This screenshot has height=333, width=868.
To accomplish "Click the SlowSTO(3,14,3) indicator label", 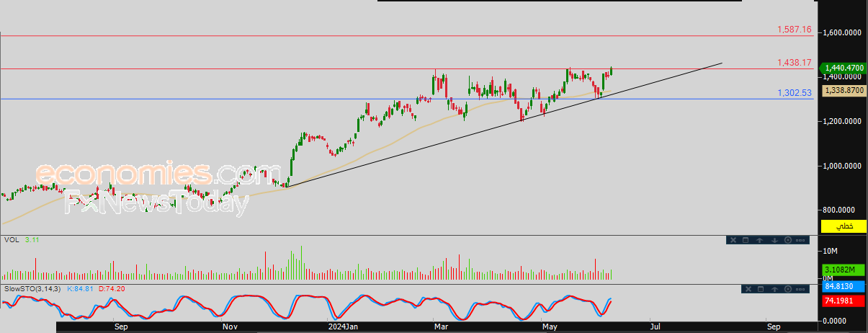I will coord(32,288).
